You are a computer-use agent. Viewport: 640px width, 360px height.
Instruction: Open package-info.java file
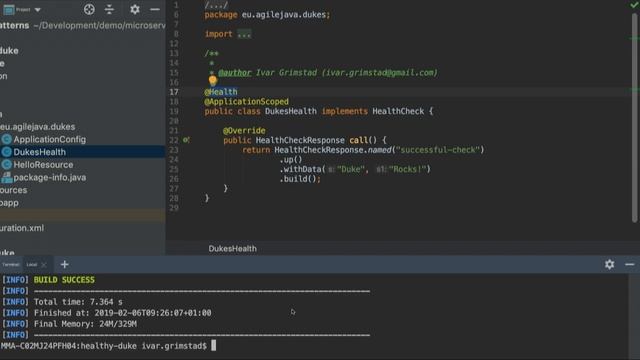tap(49, 178)
